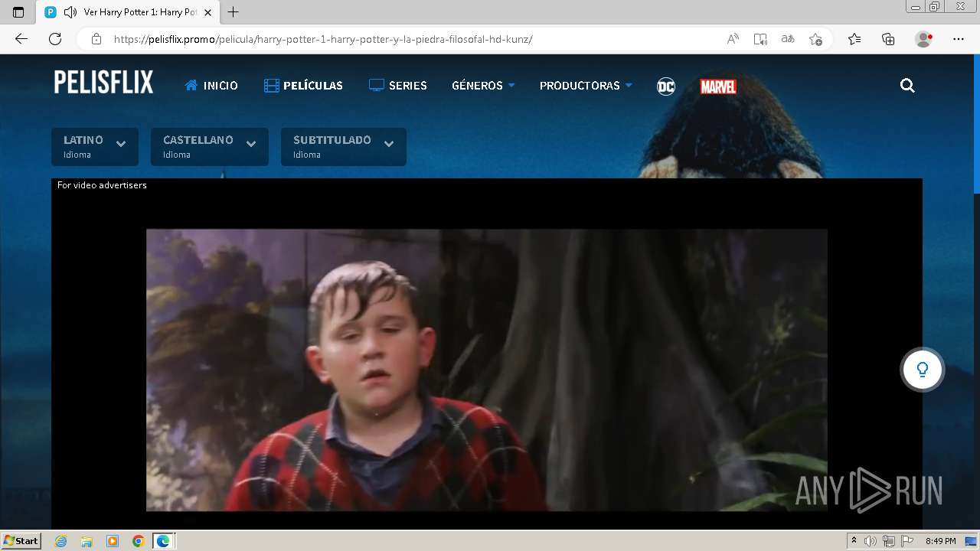
Task: Open network status tray icon
Action: coord(889,541)
